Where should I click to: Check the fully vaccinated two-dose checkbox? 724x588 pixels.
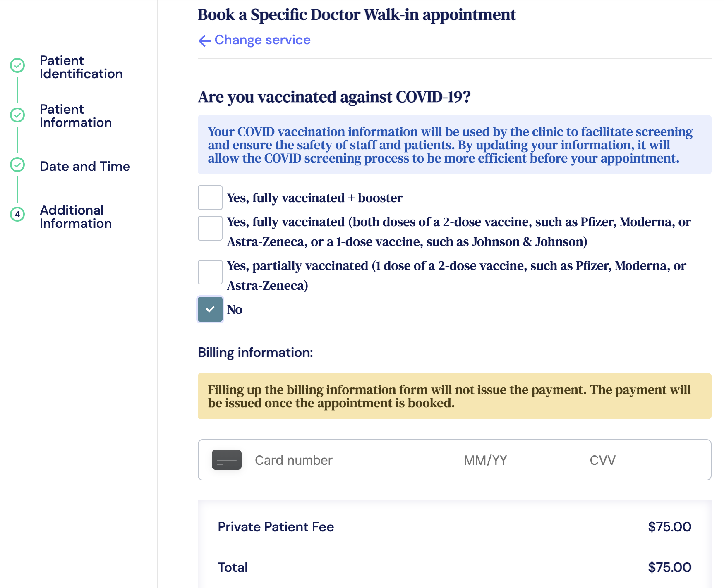(x=210, y=228)
